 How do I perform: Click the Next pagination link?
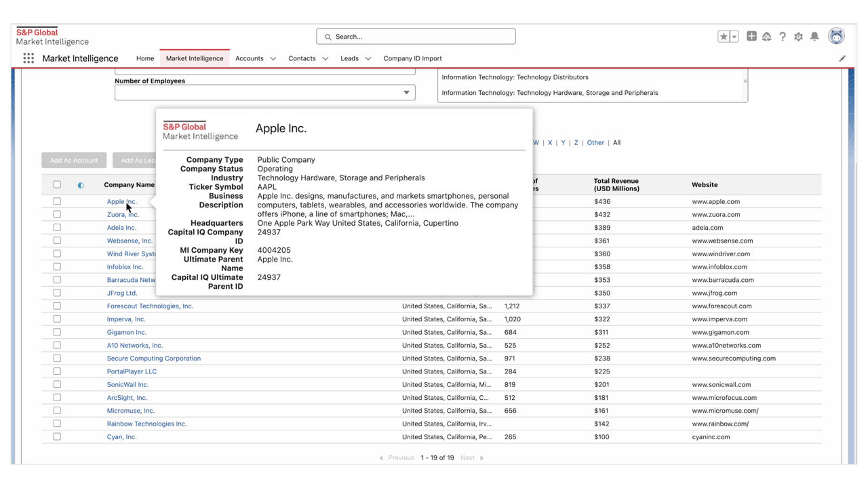point(467,458)
